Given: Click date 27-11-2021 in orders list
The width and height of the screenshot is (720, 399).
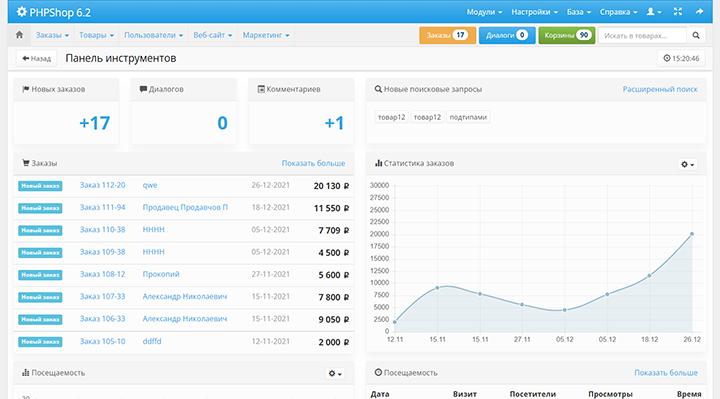Looking at the screenshot, I should point(270,274).
